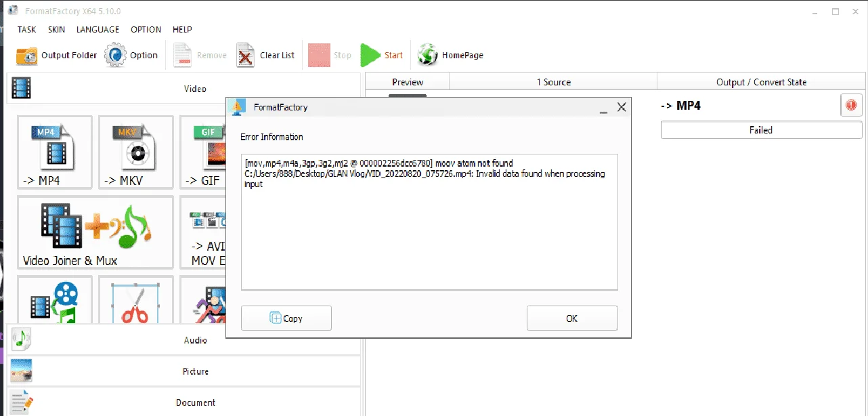Screen dimensions: 868x416
Task: Click the FormatFactory app icon in title bar
Action: (12, 11)
